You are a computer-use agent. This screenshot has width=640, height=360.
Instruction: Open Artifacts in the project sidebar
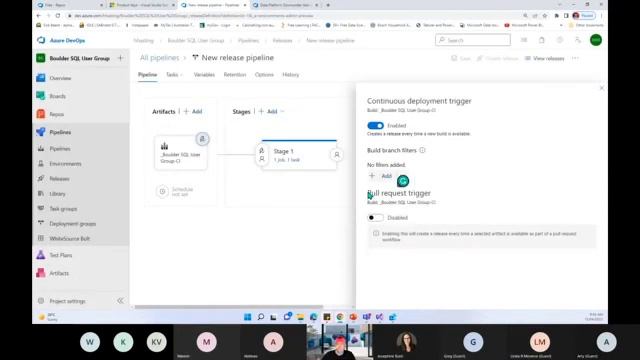pos(59,273)
